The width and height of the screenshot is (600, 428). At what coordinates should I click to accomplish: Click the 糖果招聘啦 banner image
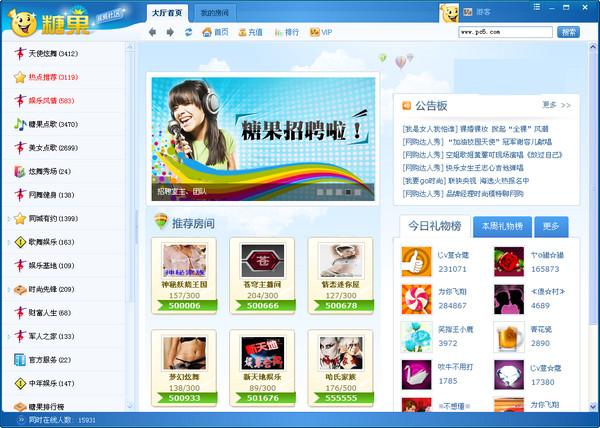click(x=263, y=139)
